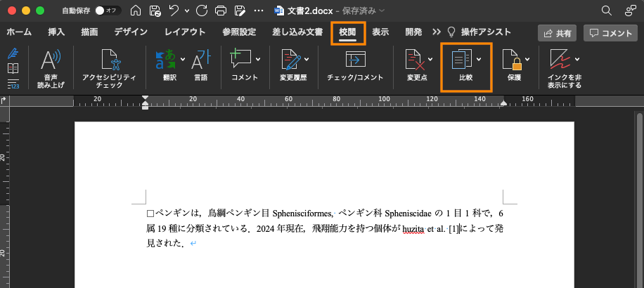Click the 操作アシスト search field

[485, 32]
